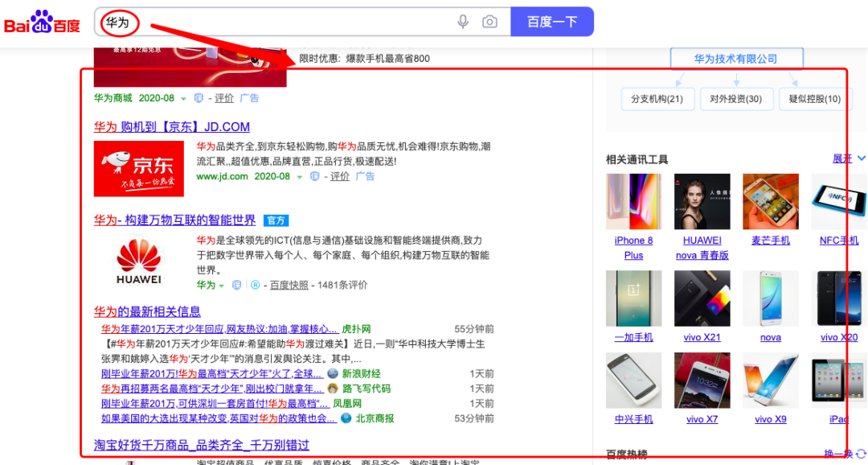This screenshot has width=868, height=465.
Task: Open the 百度快照 link
Action: click(289, 285)
